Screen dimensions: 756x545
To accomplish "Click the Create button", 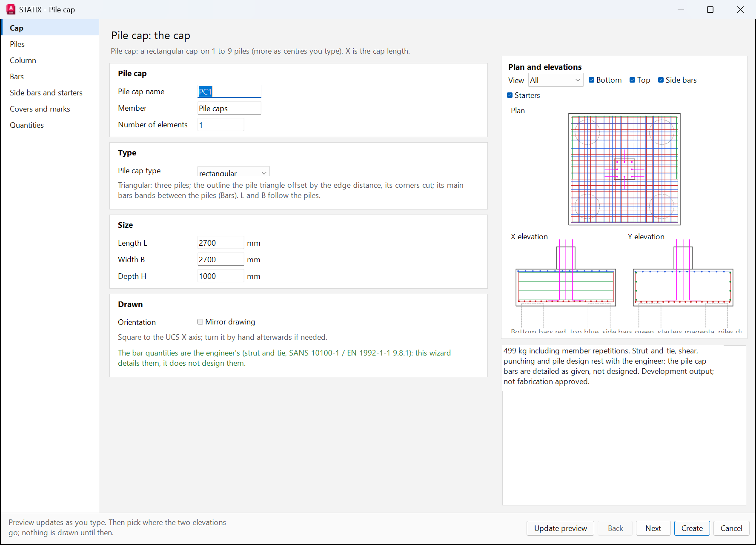I will (x=692, y=528).
